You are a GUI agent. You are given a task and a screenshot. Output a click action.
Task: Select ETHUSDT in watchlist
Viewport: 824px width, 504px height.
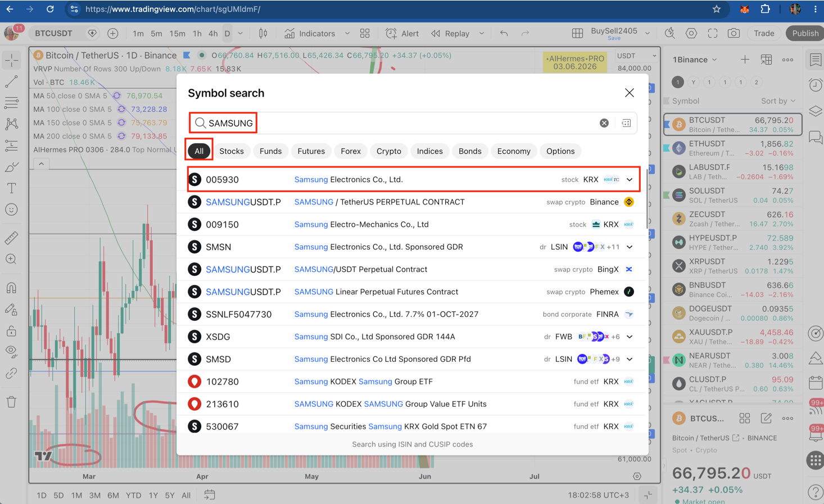[733, 148]
